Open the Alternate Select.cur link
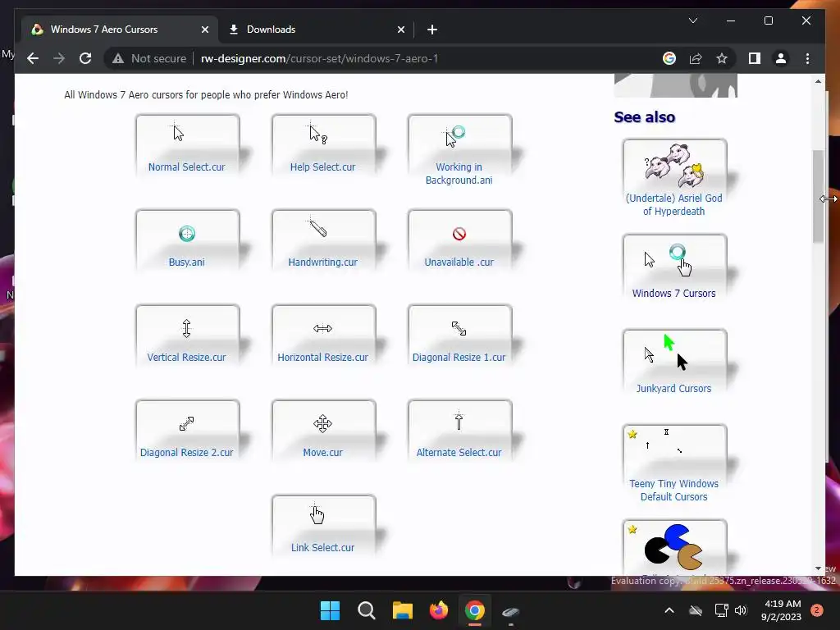Screen dimensions: 840x630 459,453
